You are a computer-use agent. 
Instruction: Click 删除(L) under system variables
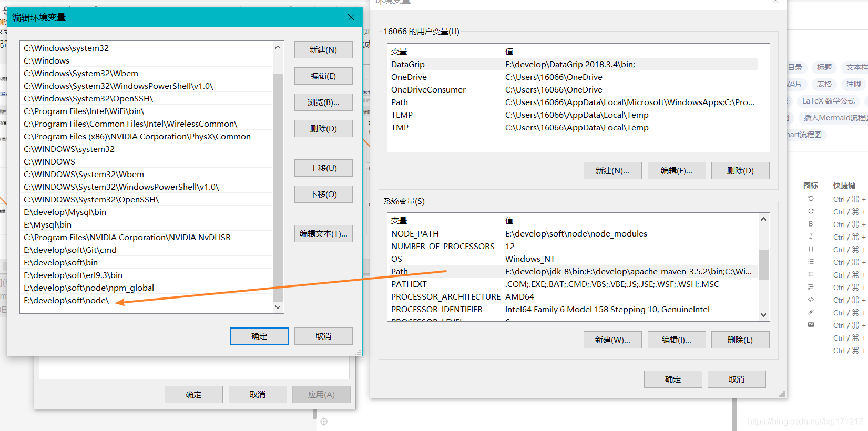[x=740, y=340]
